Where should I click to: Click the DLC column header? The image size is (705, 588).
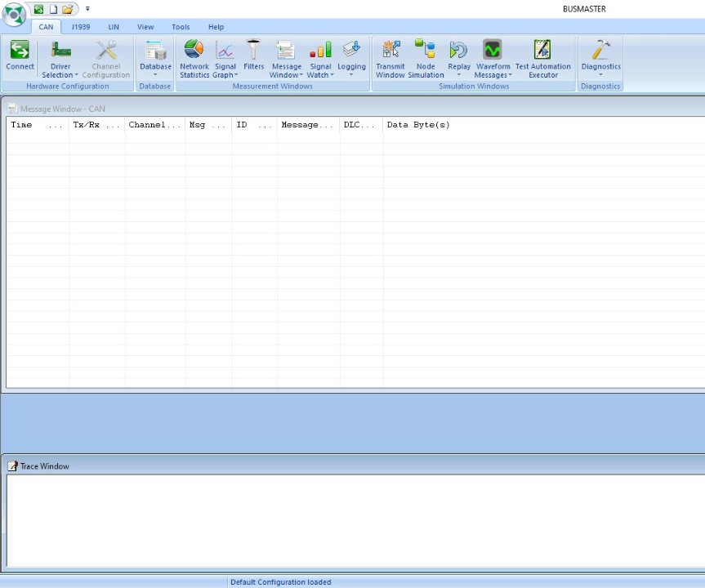[x=362, y=125]
